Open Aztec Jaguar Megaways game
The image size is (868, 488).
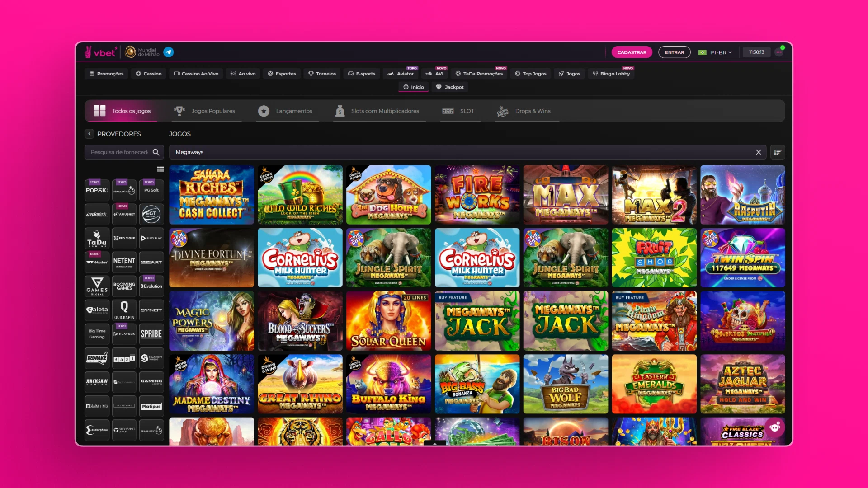point(743,384)
